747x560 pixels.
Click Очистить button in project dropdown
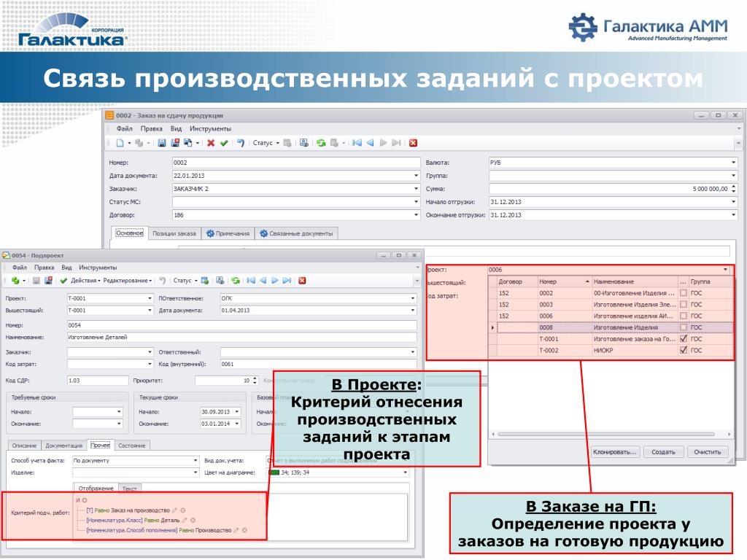pyautogui.click(x=708, y=452)
